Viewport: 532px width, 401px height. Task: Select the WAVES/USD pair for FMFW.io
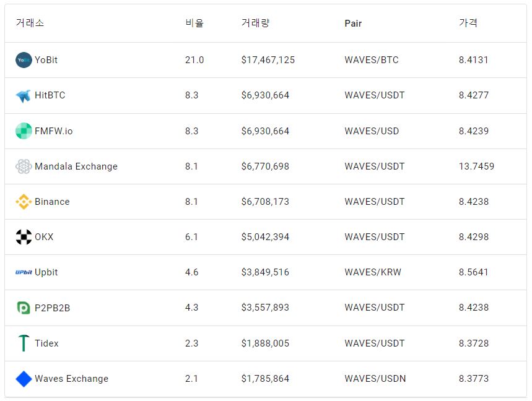[x=372, y=131]
